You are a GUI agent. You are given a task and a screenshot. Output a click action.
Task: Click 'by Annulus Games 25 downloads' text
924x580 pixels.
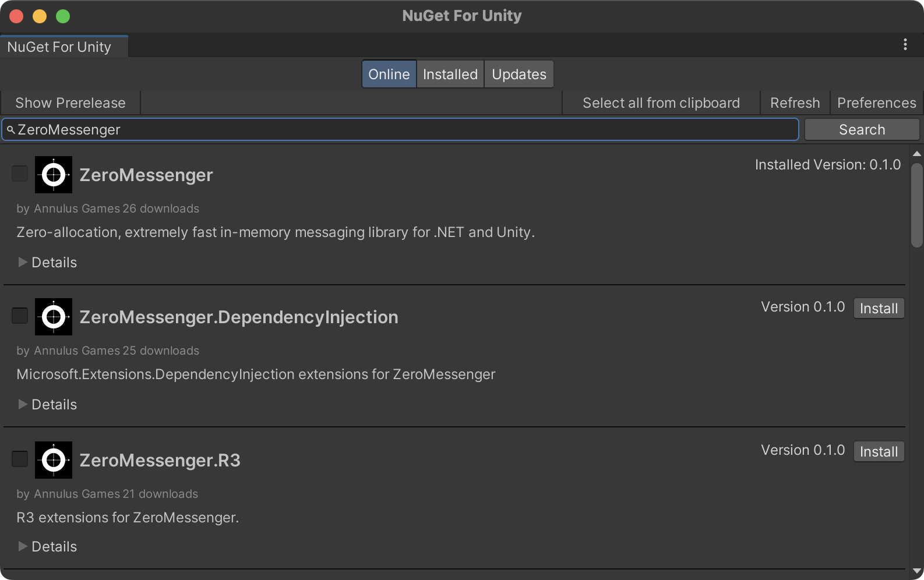coord(108,351)
